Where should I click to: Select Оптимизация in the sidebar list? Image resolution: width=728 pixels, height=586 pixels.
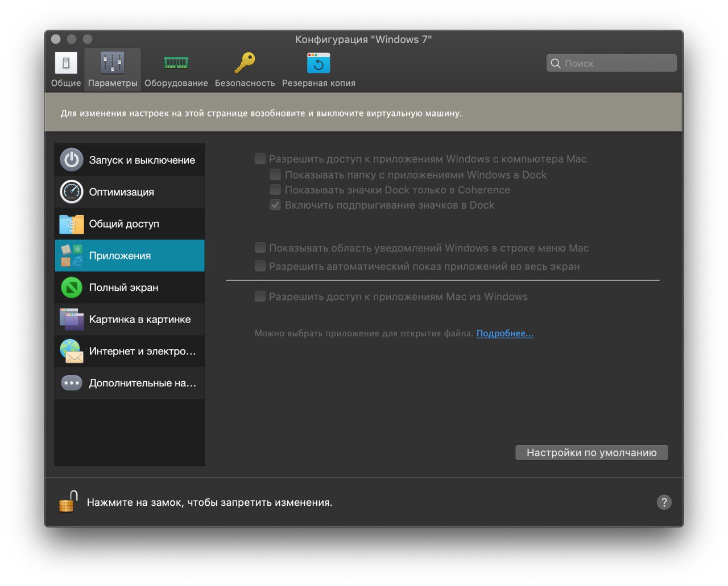pos(130,192)
